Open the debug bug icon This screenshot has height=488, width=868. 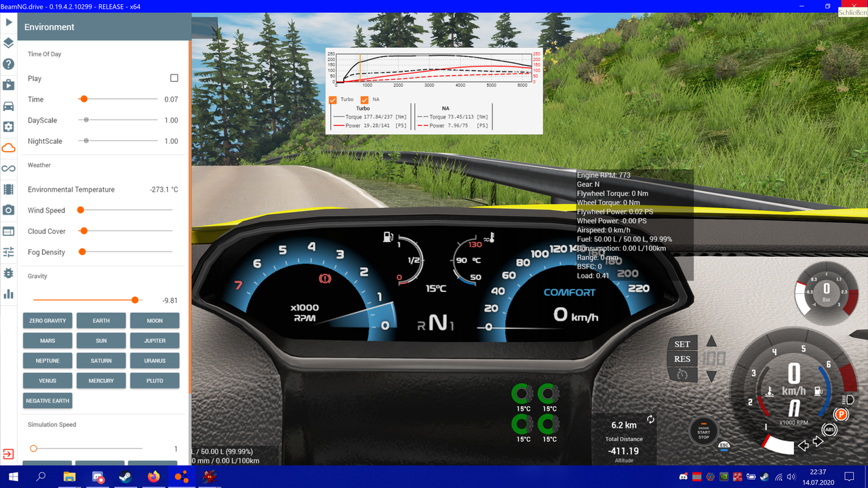pos(9,273)
